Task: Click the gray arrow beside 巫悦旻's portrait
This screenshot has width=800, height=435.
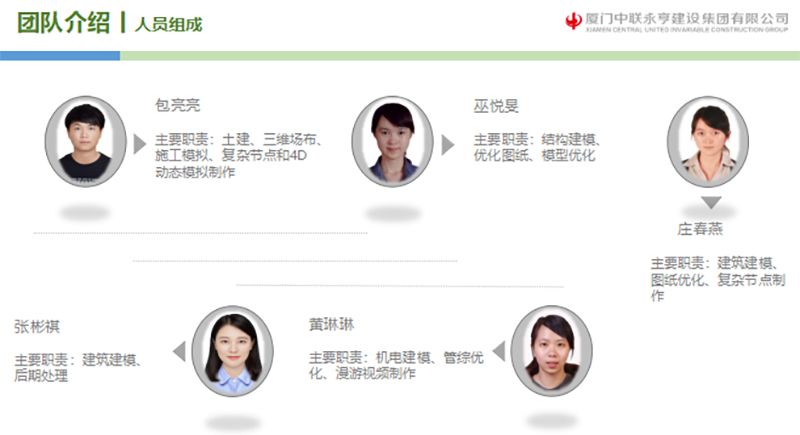Action: click(x=447, y=145)
